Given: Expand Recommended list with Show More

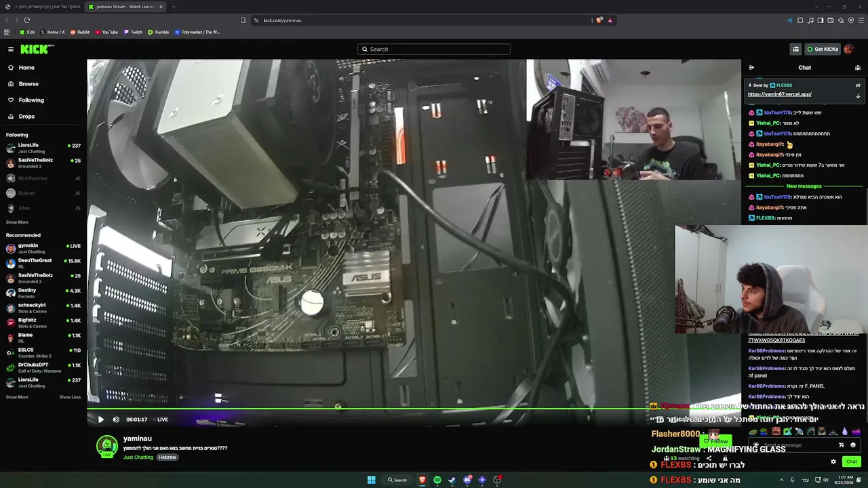Looking at the screenshot, I should click(17, 397).
